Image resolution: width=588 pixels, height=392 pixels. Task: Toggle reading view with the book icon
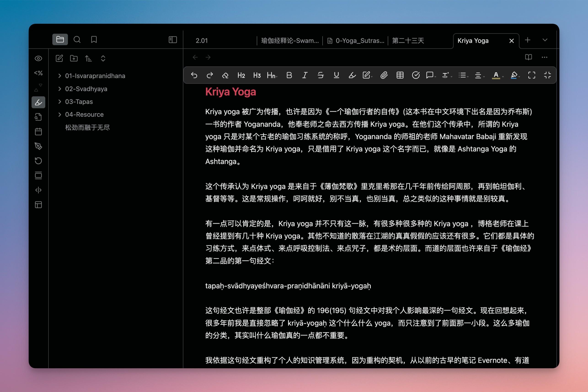point(528,57)
